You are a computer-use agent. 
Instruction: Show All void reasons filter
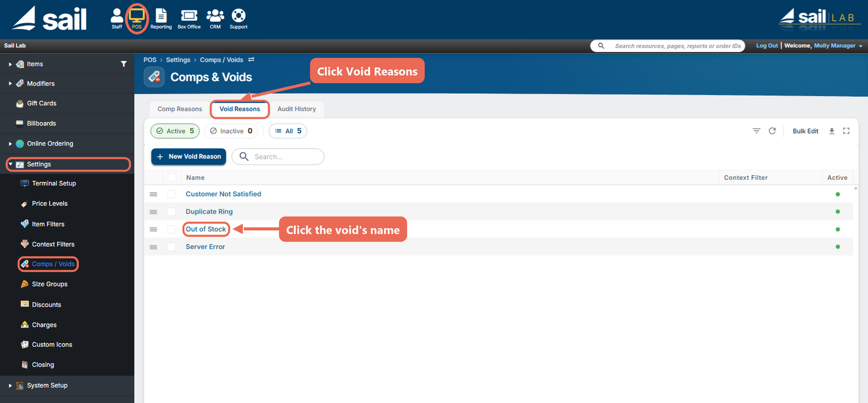288,131
